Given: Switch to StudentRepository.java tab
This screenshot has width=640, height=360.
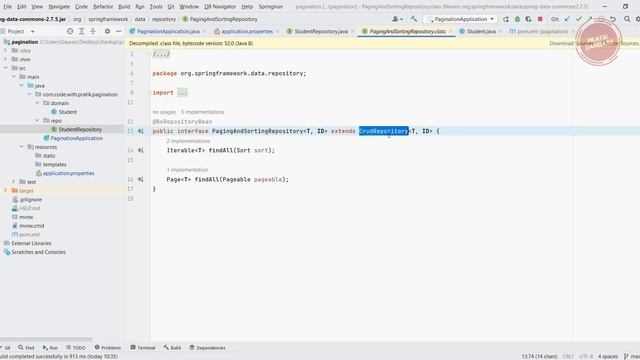Looking at the screenshot, I should point(321,31).
